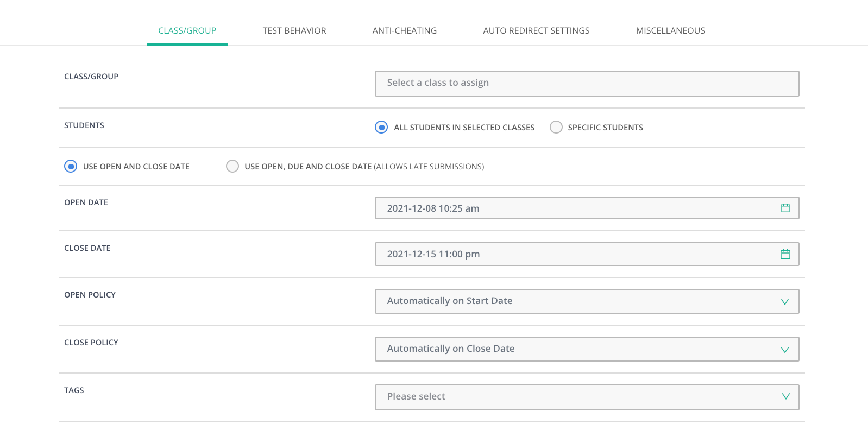This screenshot has height=443, width=868.
Task: Click the CLOSE DATE row label
Action: [x=87, y=248]
